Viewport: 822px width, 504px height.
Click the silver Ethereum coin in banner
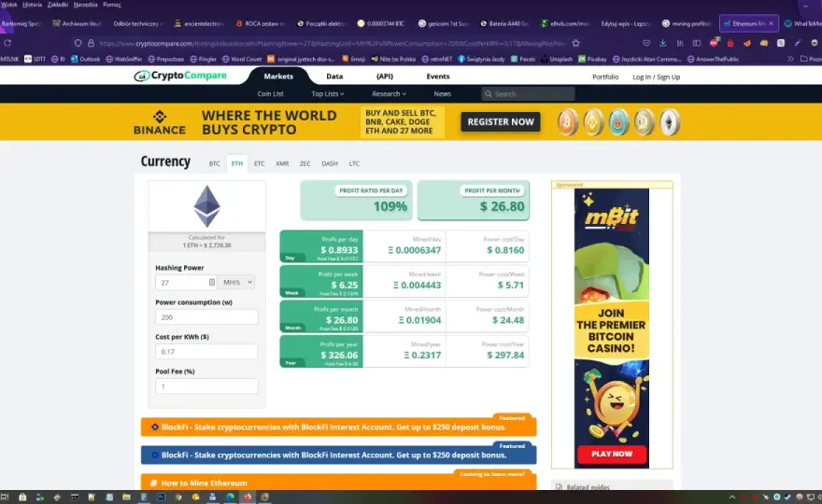pos(670,122)
